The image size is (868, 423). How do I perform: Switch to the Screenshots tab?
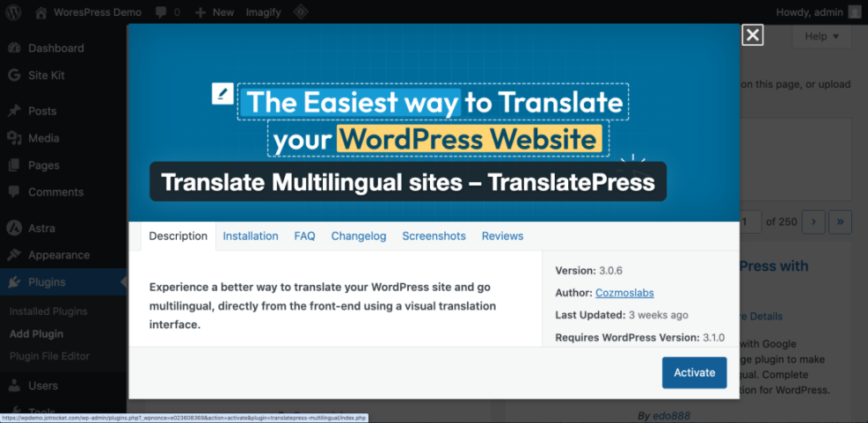pyautogui.click(x=434, y=236)
